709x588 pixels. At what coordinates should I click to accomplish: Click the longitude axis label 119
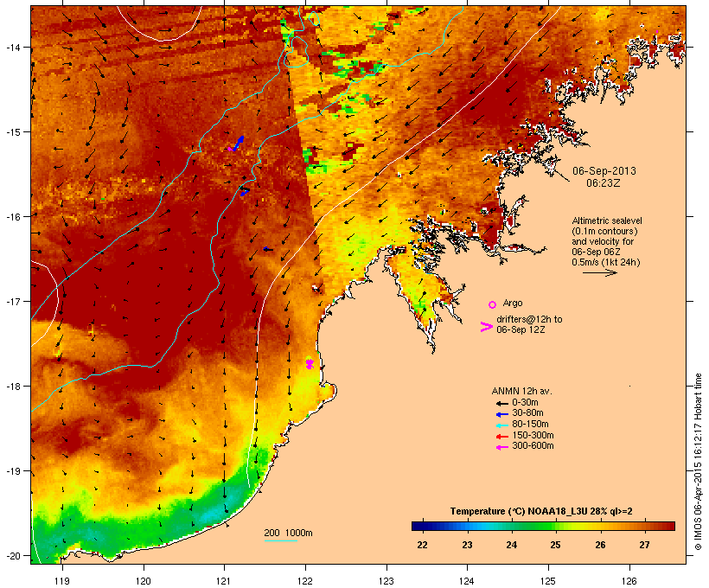tap(62, 581)
